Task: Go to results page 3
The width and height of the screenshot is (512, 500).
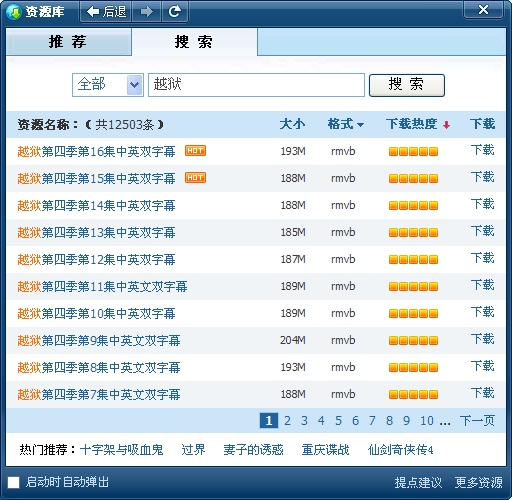Action: 304,421
